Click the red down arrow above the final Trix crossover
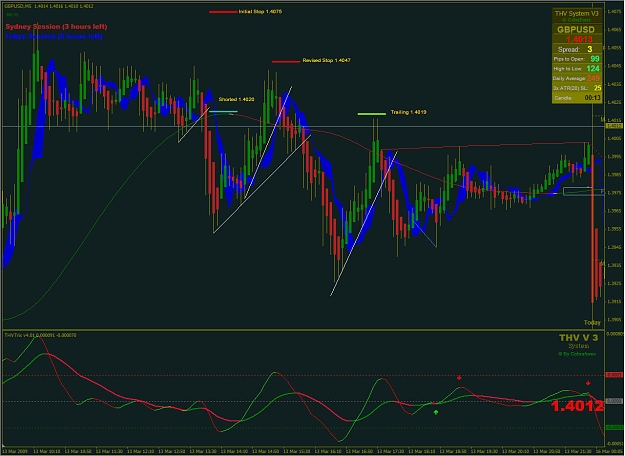This screenshot has height=456, width=625. pyautogui.click(x=588, y=383)
